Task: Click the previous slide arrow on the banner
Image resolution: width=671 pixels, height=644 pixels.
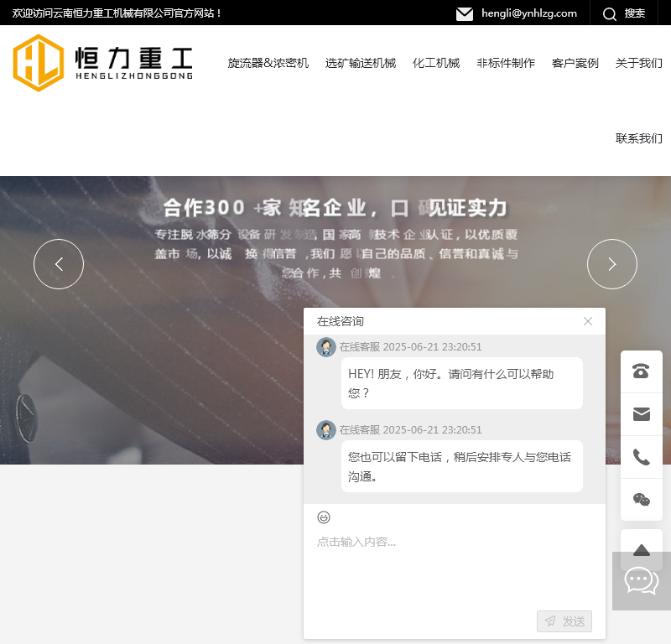Action: tap(59, 264)
